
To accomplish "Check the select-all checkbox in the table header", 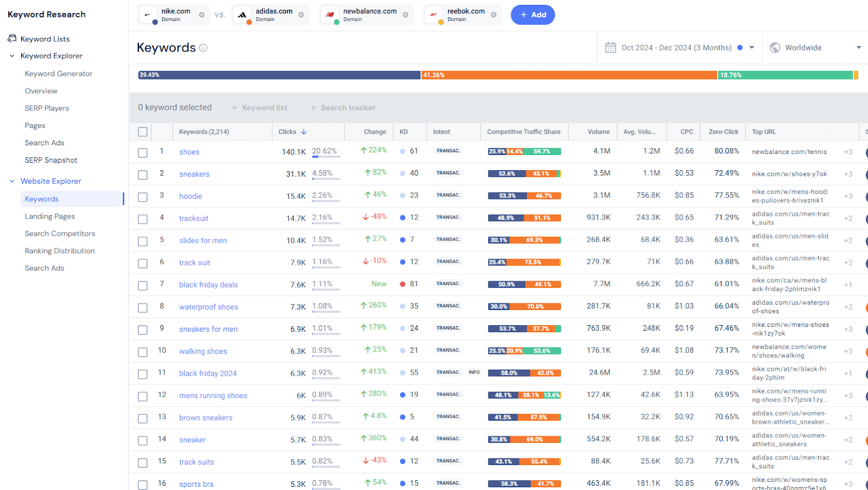I will (142, 131).
